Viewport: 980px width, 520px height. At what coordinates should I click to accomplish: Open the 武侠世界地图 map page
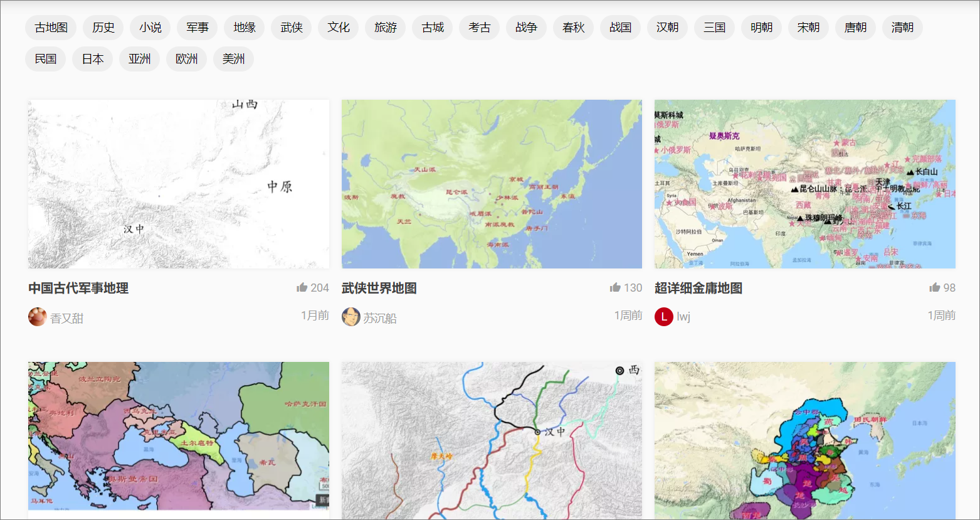pyautogui.click(x=379, y=287)
